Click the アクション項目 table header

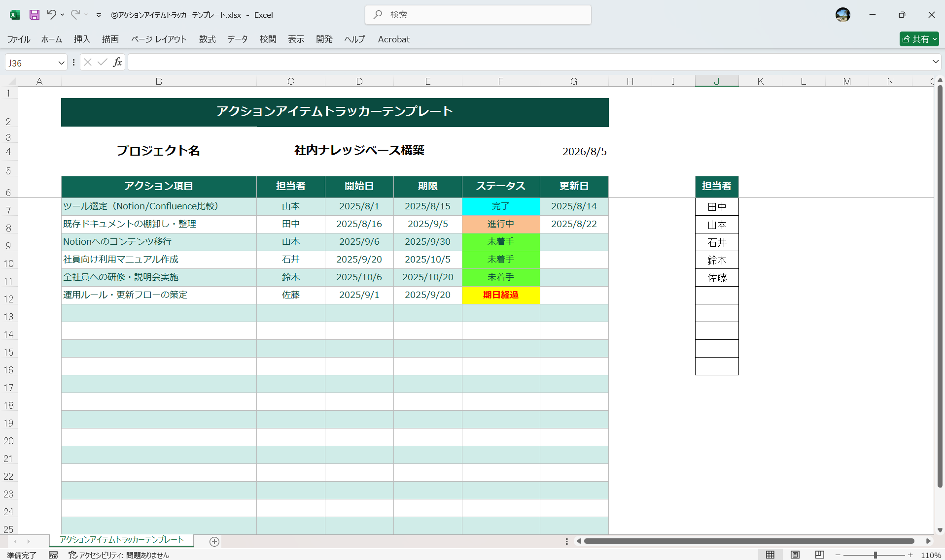pos(159,186)
